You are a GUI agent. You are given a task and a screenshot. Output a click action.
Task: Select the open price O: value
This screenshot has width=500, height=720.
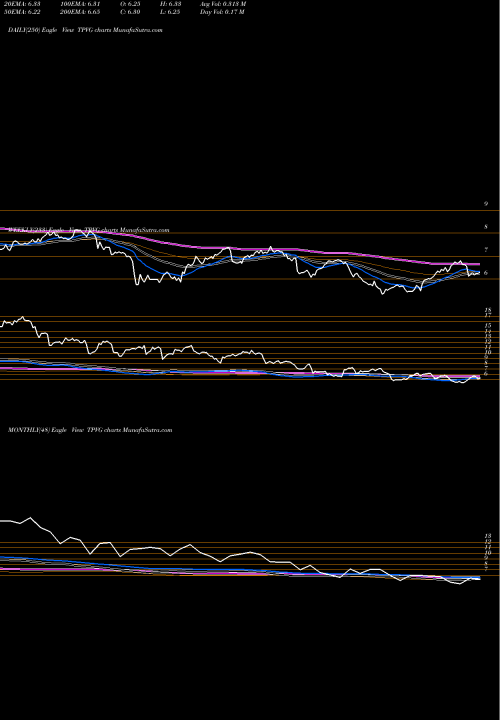130,4
